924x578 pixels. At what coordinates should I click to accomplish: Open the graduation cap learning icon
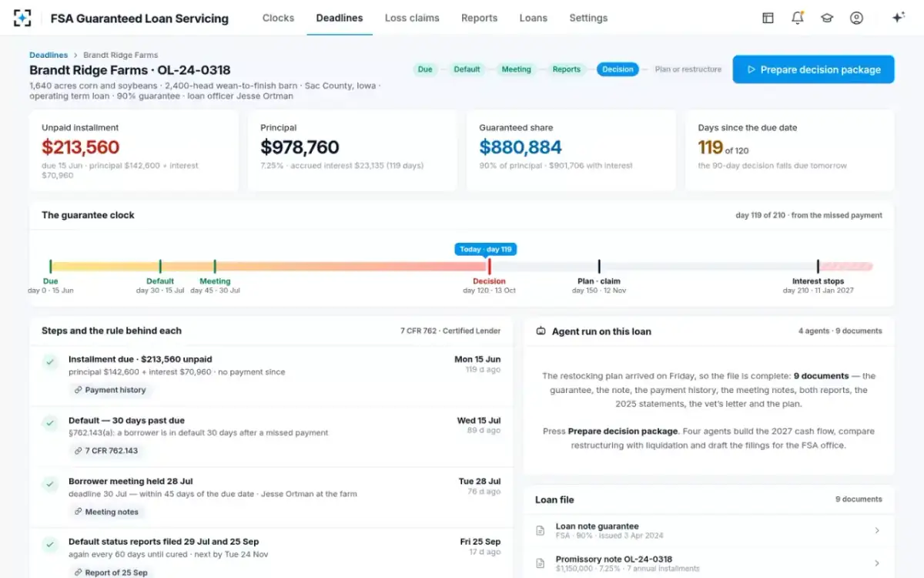(827, 18)
